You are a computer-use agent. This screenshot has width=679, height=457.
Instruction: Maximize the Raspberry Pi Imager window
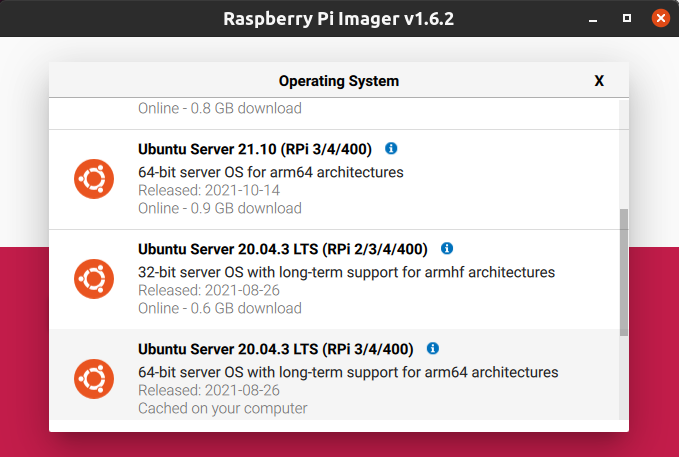[627, 18]
